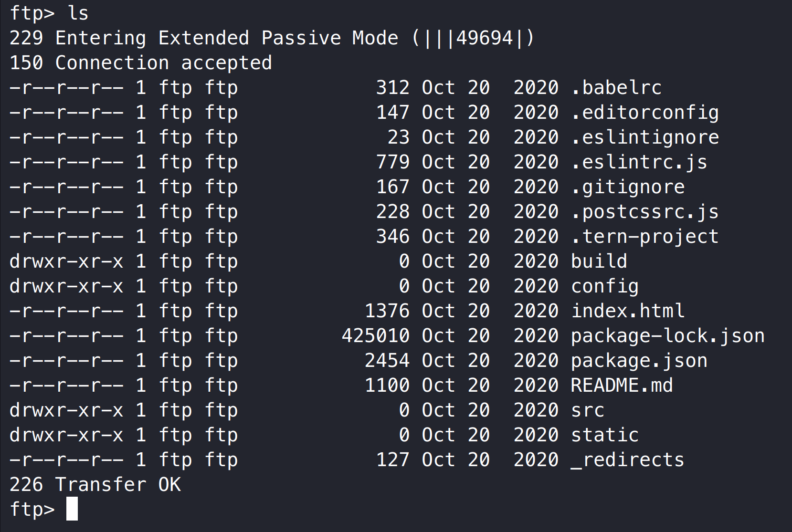Screen dimensions: 792x532
Task: Click the _redirects filename
Action: pos(627,460)
